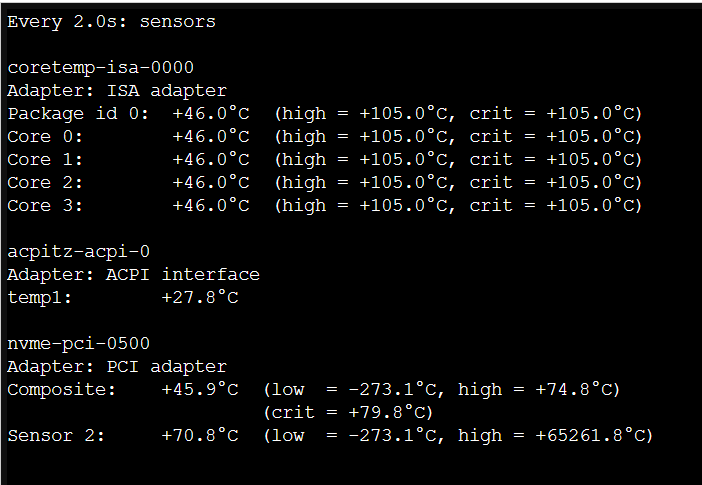
Task: Click the "Adapter: ISA adapter" line
Action: coord(117,90)
